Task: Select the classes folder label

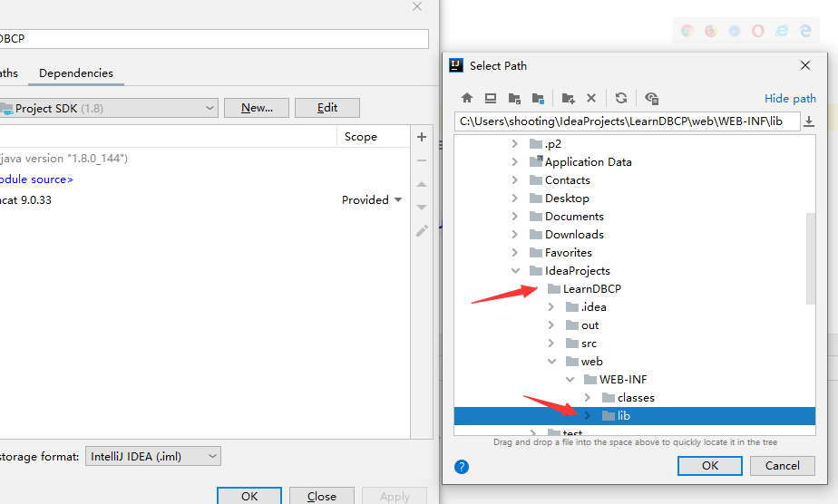Action: point(636,398)
